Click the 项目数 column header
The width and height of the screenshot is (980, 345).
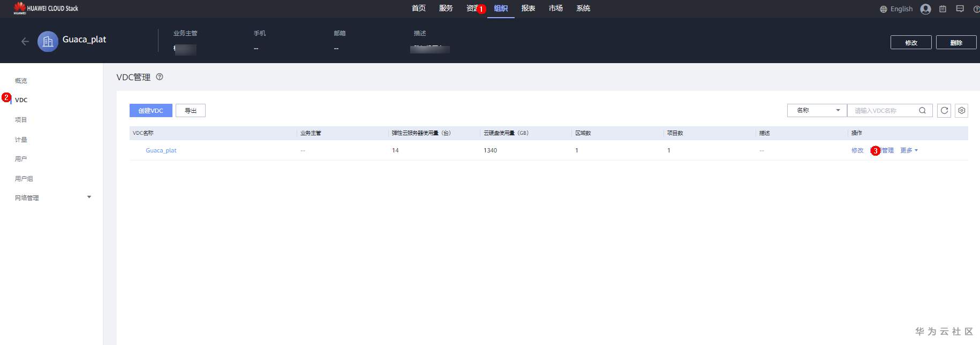click(675, 133)
